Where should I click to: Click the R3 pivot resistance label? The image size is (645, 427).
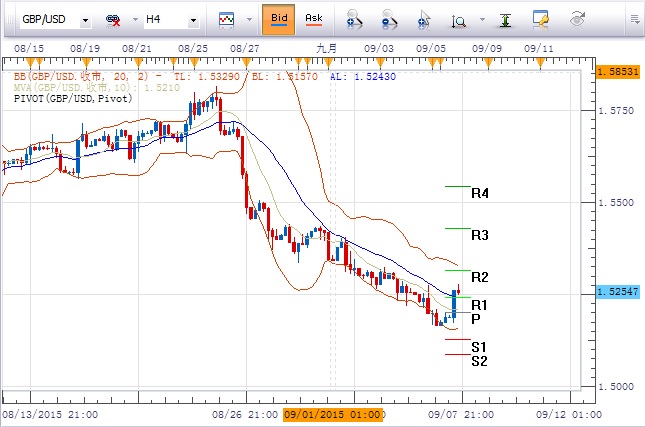(480, 235)
